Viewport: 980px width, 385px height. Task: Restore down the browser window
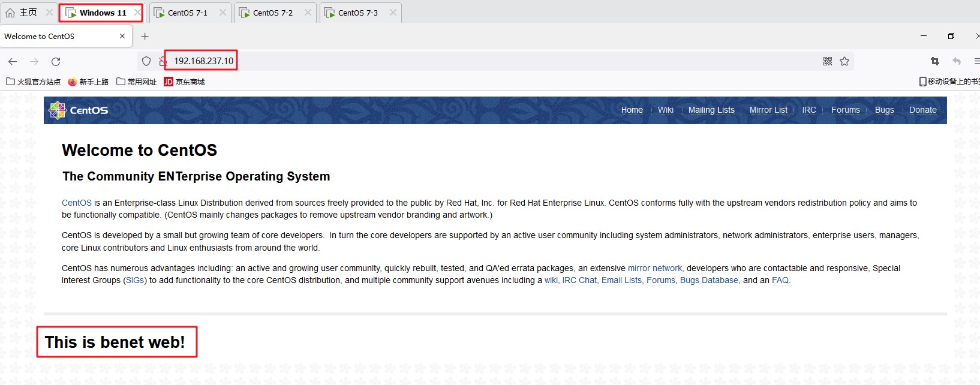tap(951, 36)
